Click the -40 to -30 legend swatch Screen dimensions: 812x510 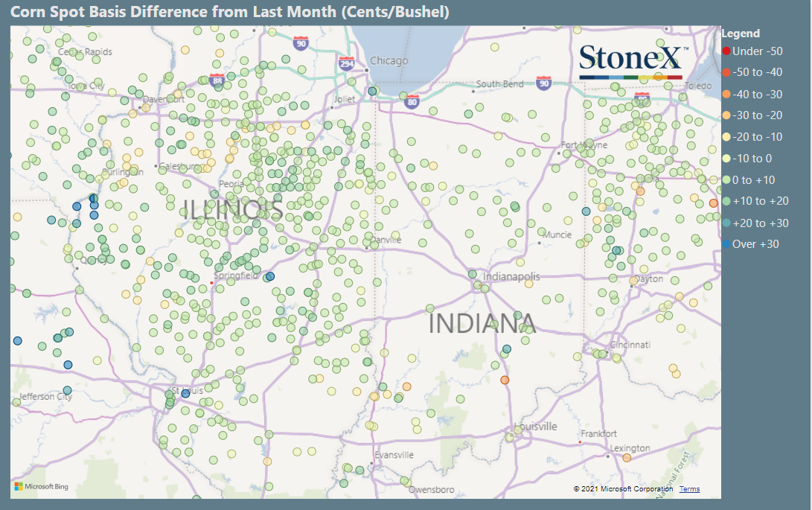point(726,94)
